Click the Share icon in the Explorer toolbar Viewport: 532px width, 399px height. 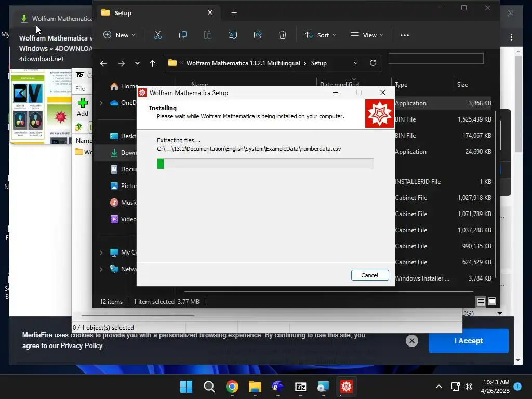pyautogui.click(x=258, y=35)
